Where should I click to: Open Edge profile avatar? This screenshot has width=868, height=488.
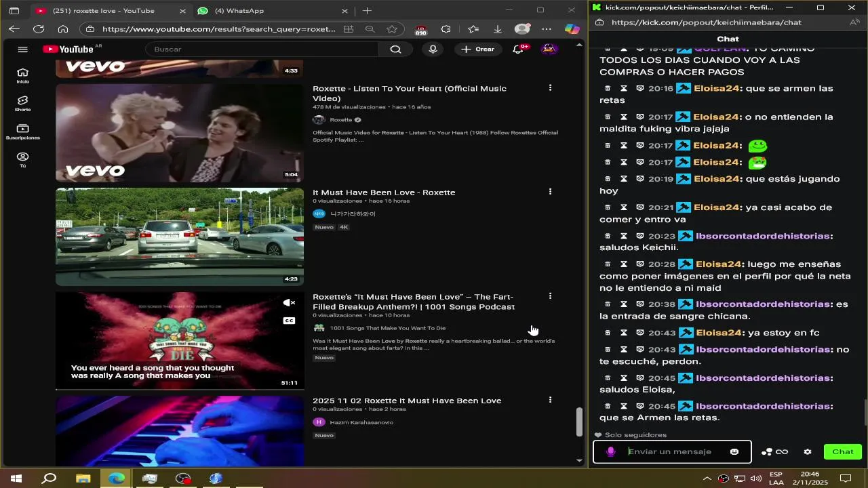(x=522, y=29)
